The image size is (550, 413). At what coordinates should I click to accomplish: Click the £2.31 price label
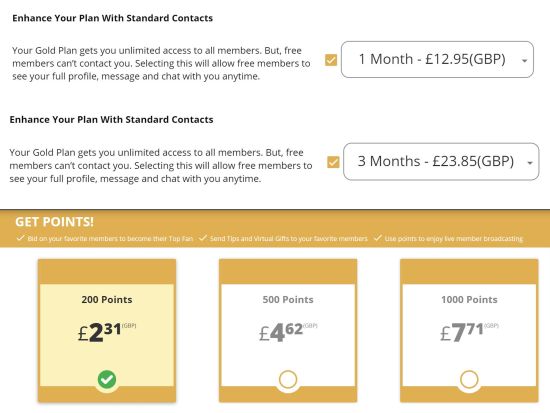tap(107, 332)
